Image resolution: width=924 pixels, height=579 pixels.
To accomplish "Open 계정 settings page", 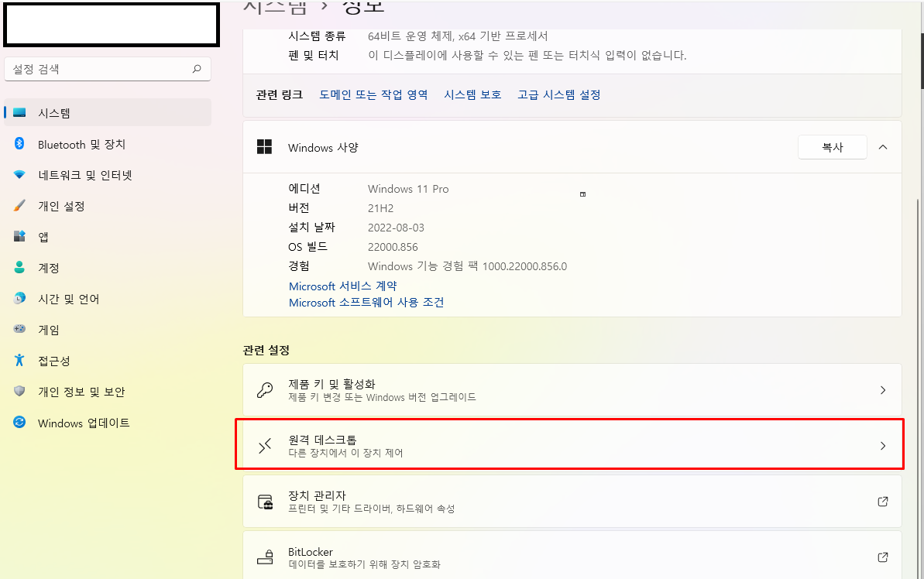I will pyautogui.click(x=108, y=268).
